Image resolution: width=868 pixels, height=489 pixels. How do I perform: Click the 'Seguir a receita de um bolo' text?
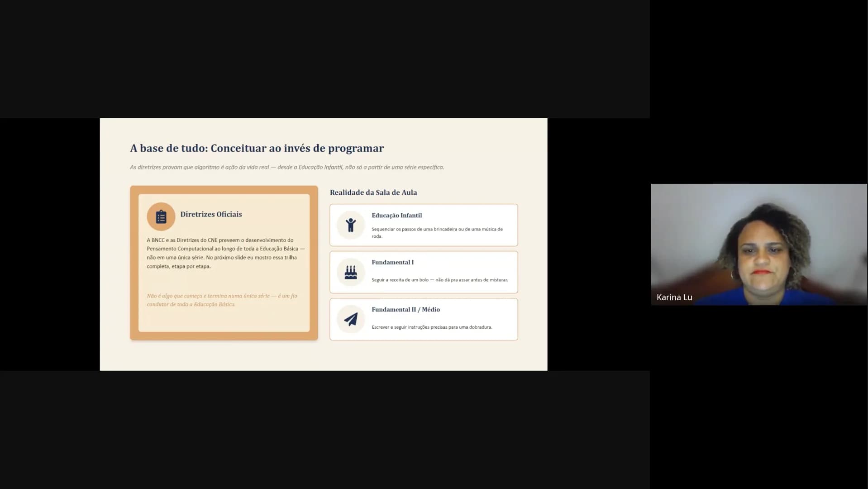coord(439,280)
